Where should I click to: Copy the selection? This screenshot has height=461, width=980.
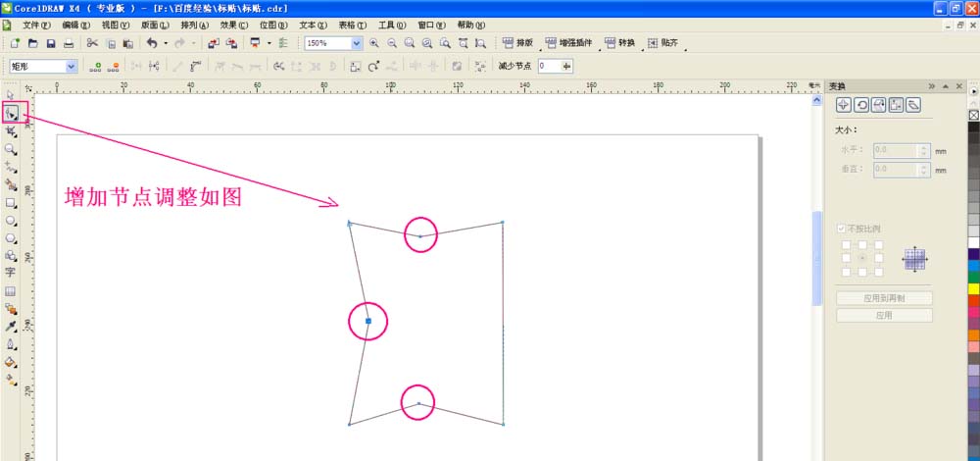point(111,43)
